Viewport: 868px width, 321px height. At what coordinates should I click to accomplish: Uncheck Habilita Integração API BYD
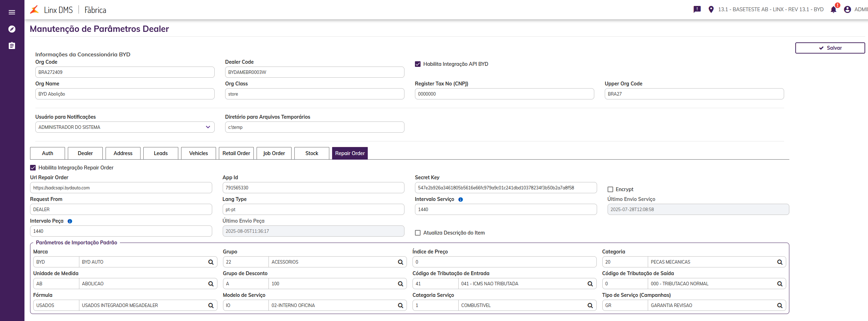pyautogui.click(x=418, y=64)
